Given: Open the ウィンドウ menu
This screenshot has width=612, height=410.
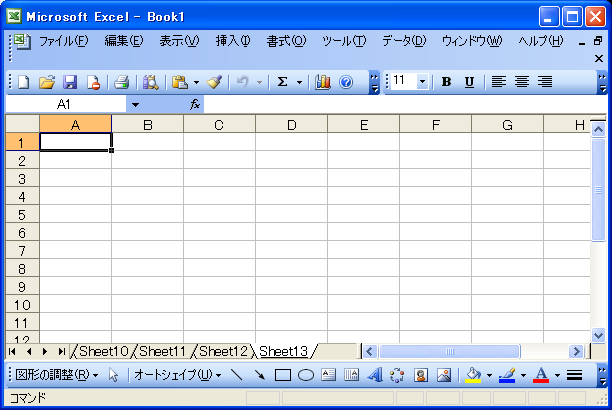Looking at the screenshot, I should pos(471,41).
